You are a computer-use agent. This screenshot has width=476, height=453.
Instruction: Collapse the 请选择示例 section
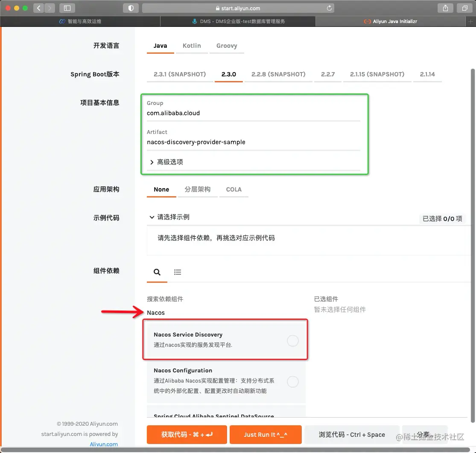pos(169,217)
